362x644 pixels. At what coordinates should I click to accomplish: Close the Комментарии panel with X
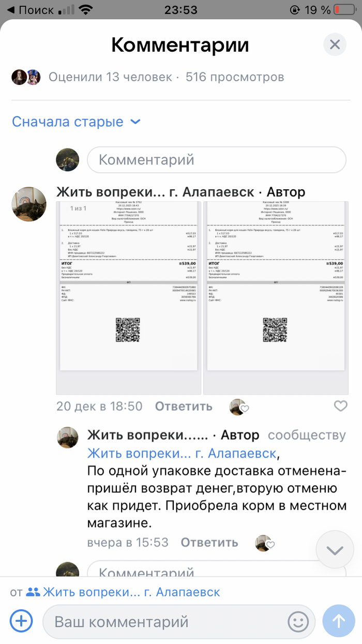(335, 45)
